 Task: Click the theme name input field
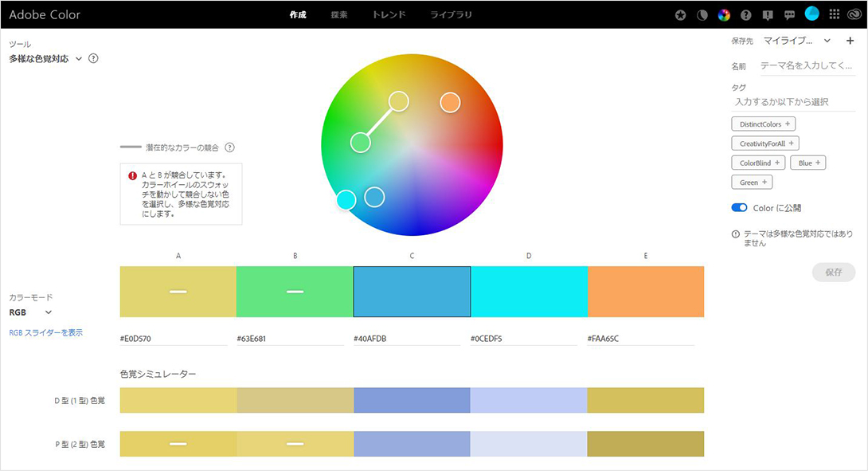[807, 66]
